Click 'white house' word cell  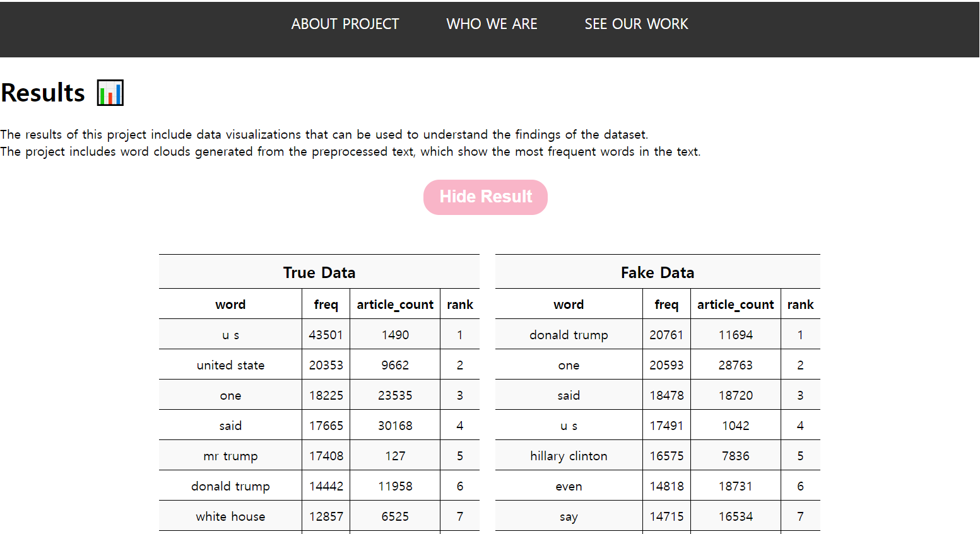tap(230, 516)
